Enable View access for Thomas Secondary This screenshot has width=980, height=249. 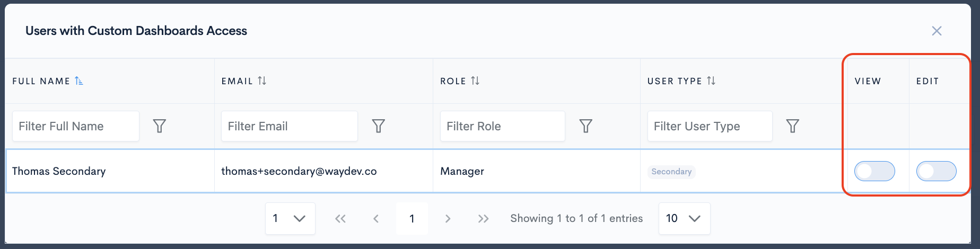[x=874, y=172]
